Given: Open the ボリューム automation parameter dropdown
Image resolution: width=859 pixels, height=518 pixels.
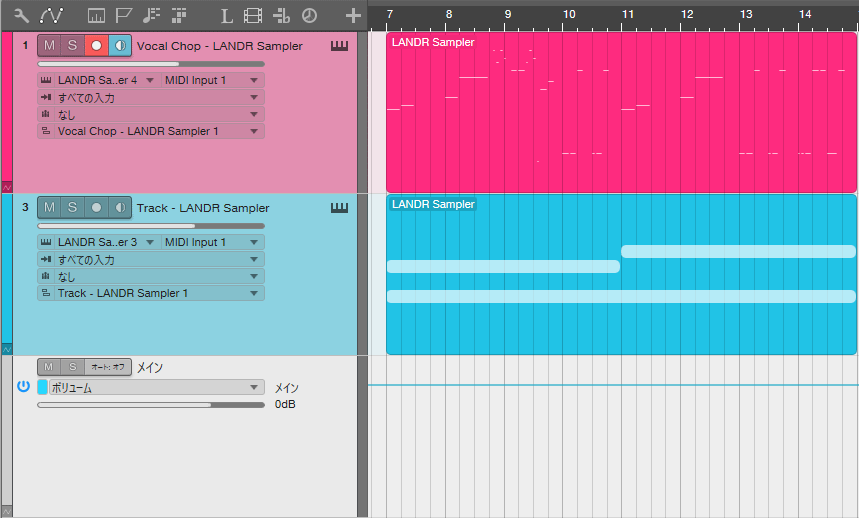Looking at the screenshot, I should click(157, 387).
